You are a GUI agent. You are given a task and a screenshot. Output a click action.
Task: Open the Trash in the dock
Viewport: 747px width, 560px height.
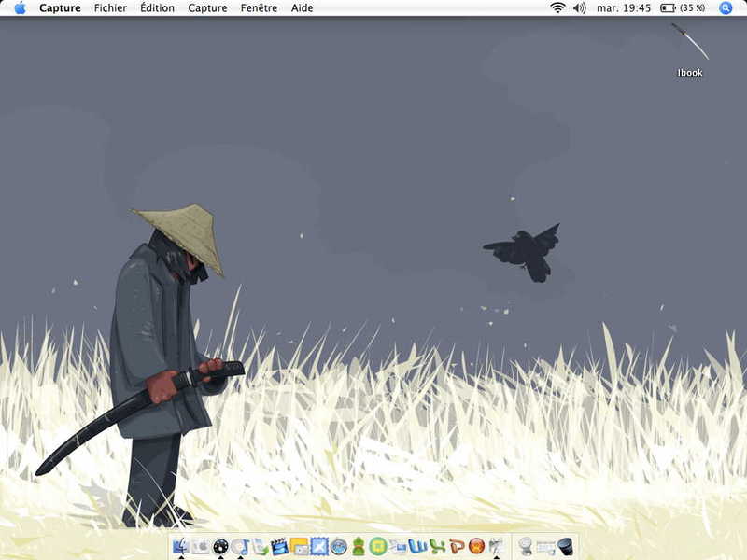[565, 547]
